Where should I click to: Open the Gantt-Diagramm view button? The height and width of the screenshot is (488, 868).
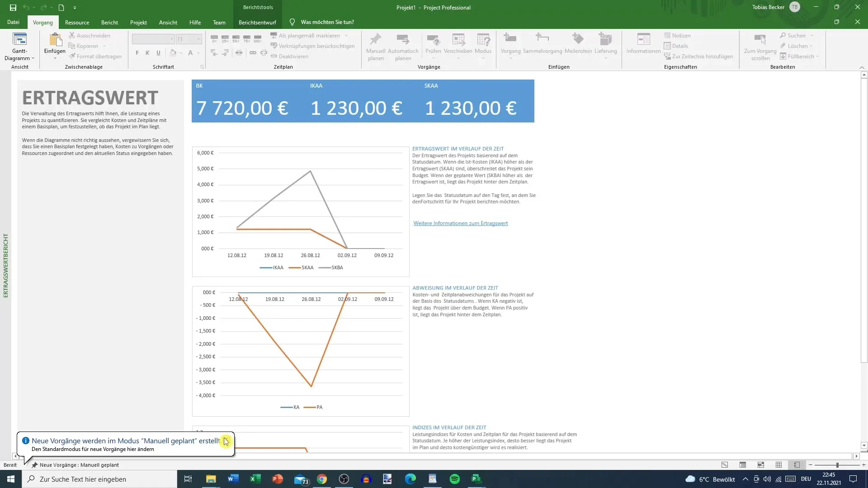click(19, 47)
